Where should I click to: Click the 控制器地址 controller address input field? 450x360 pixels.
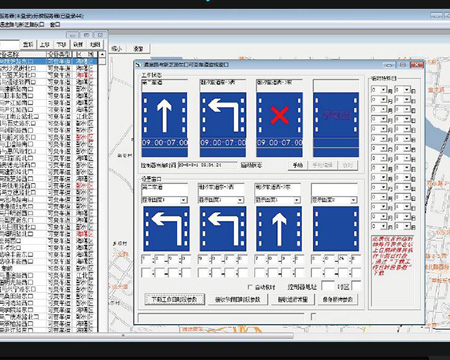[x=327, y=286]
